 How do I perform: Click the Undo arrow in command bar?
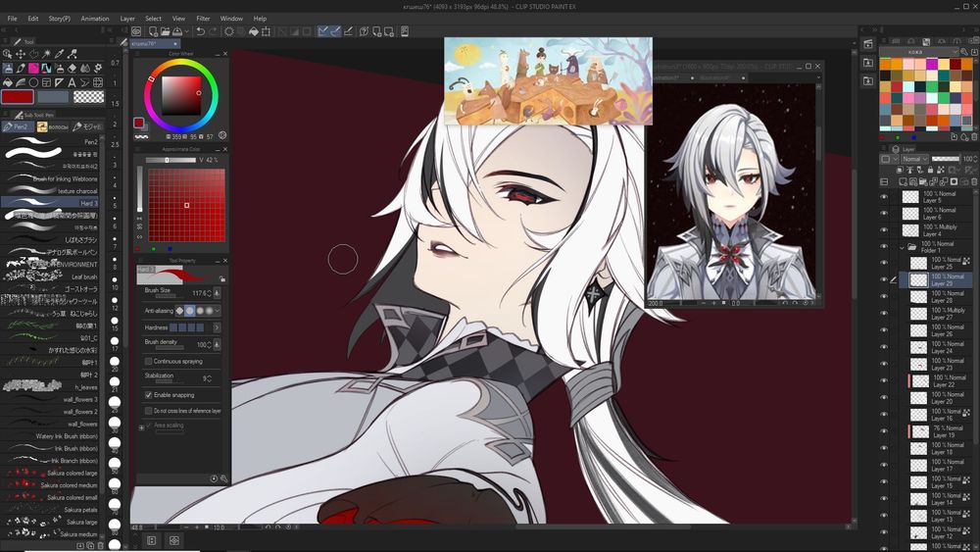coord(200,31)
